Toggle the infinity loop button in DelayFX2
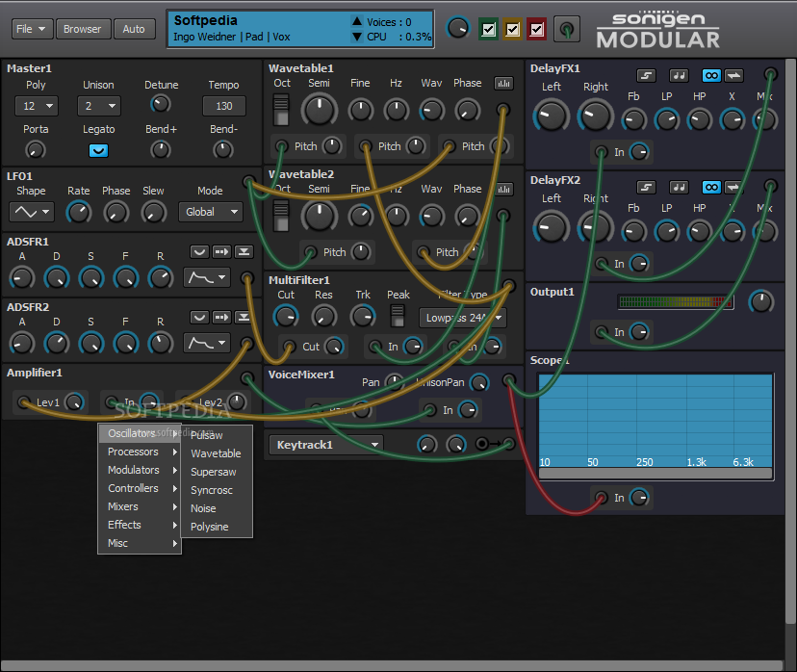 point(711,188)
